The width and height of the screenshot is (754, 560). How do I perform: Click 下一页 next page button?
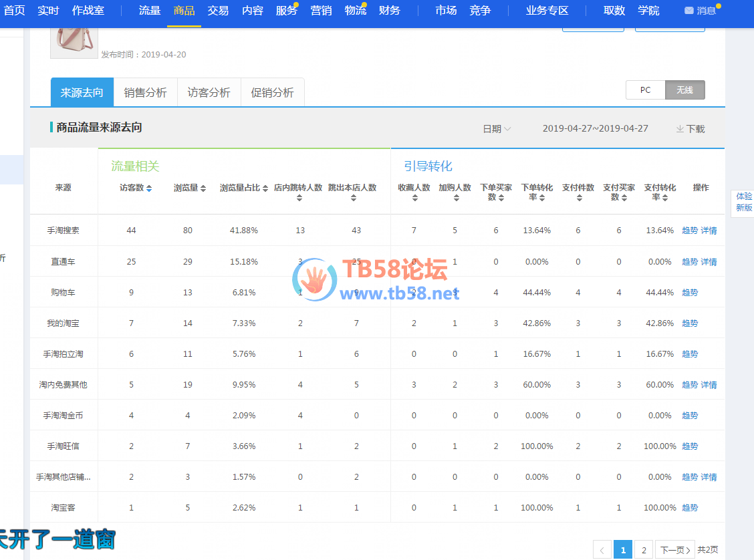pos(674,550)
